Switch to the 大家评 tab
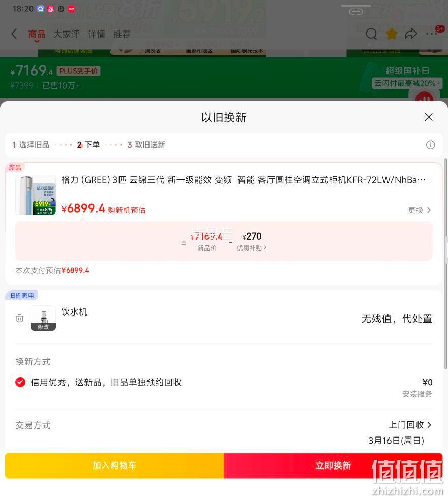Image resolution: width=448 pixels, height=500 pixels. [67, 34]
